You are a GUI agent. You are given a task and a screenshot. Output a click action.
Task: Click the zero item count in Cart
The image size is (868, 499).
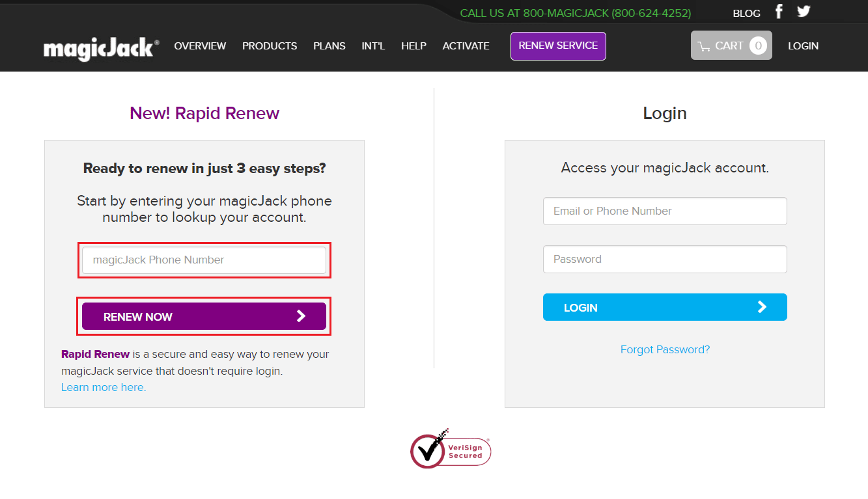(x=758, y=46)
